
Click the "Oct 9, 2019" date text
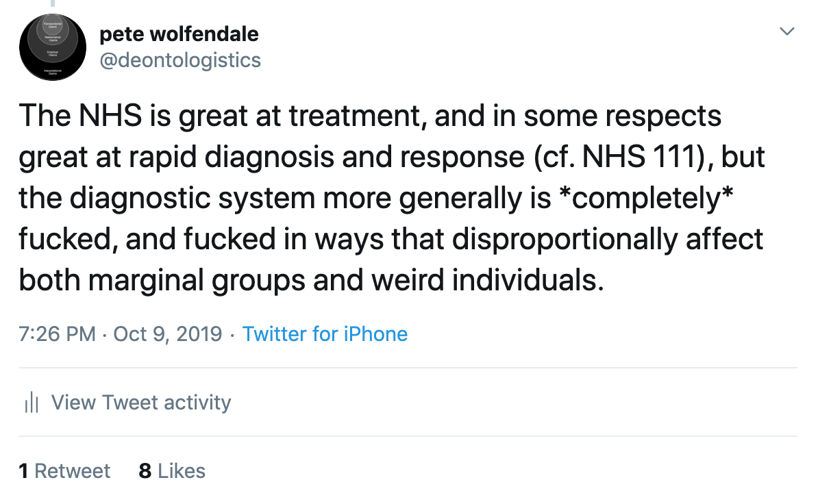(x=168, y=334)
